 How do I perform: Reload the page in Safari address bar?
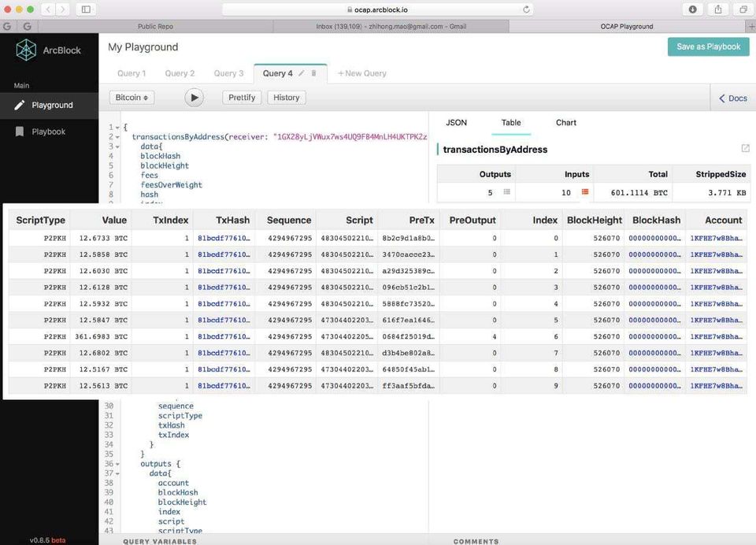point(527,9)
